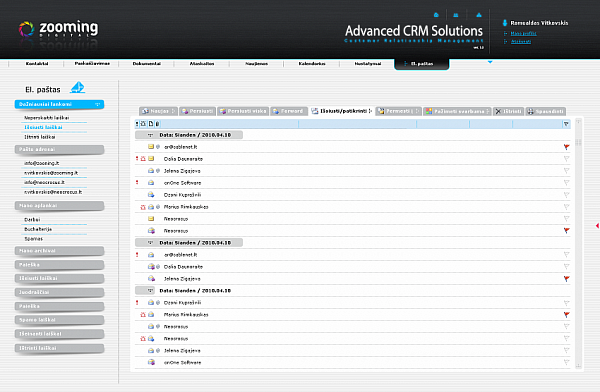
Task: Open the Kontaktai navigation tab
Action: [x=37, y=64]
